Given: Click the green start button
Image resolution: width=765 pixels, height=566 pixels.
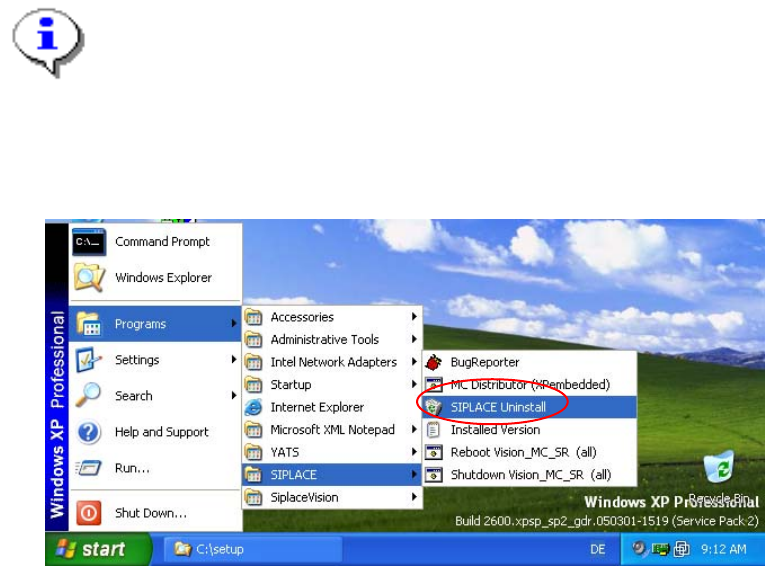Looking at the screenshot, I should click(x=99, y=549).
